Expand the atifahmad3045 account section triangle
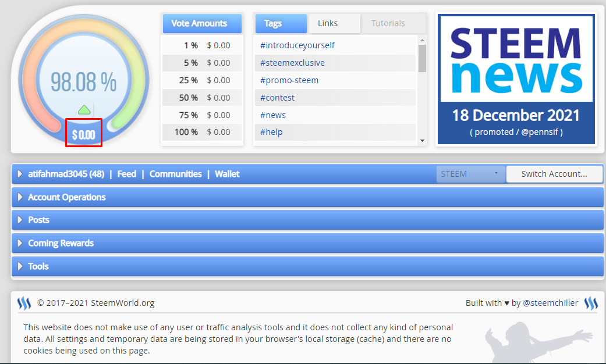Image resolution: width=606 pixels, height=364 pixels. pyautogui.click(x=20, y=174)
